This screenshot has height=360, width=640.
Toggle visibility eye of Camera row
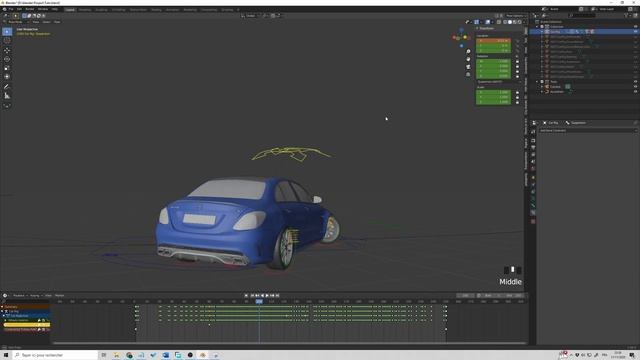click(x=636, y=87)
